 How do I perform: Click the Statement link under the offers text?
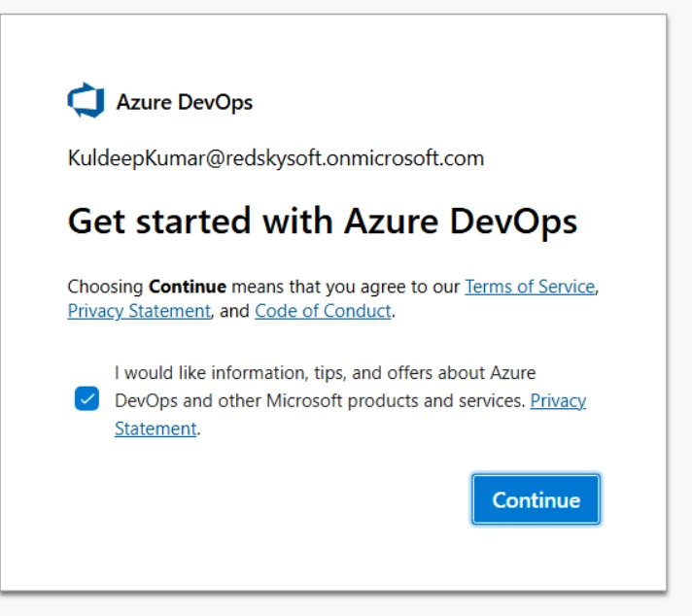click(x=156, y=428)
